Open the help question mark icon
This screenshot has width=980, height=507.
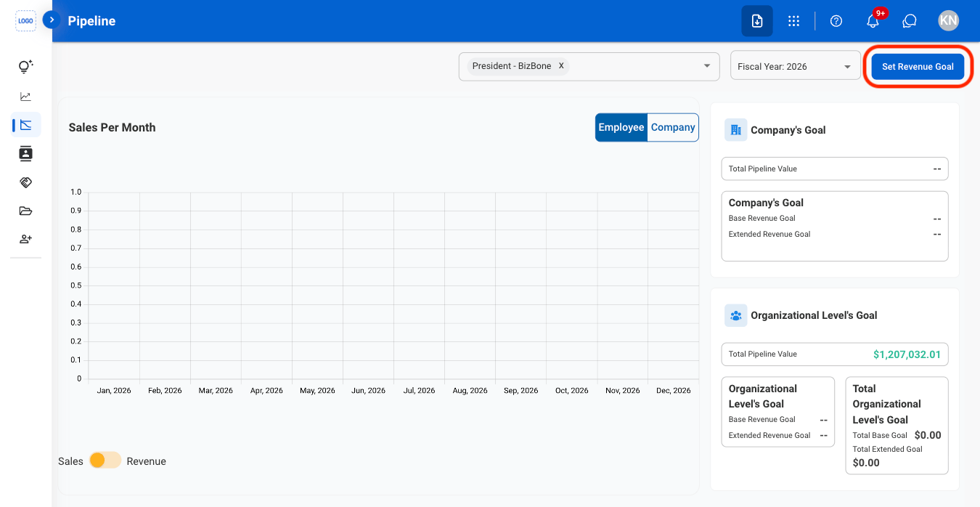click(x=836, y=21)
